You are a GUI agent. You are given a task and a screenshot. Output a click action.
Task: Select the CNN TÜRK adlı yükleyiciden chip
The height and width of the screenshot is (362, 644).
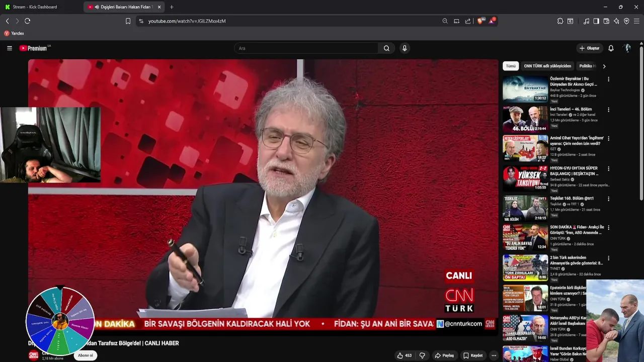pos(547,66)
